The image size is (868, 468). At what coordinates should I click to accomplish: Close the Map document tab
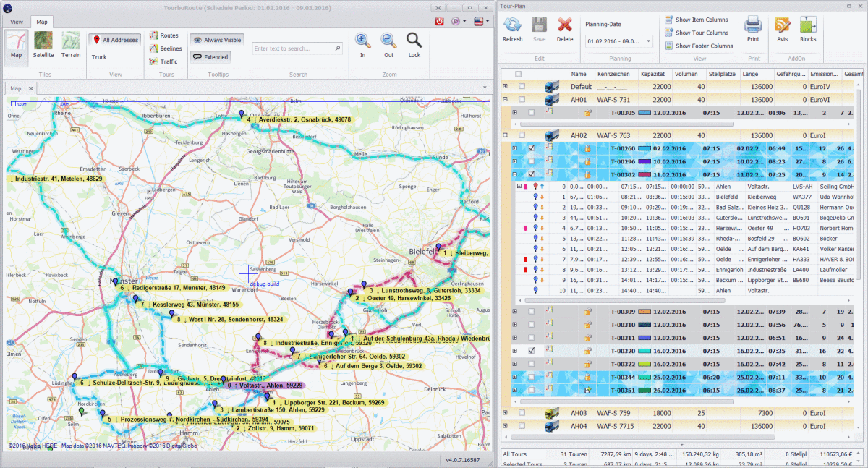coord(32,88)
